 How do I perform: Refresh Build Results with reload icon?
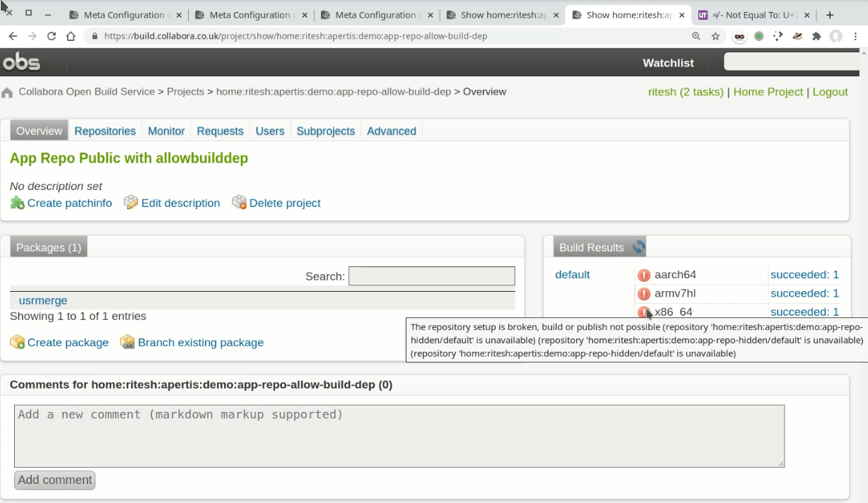[639, 247]
